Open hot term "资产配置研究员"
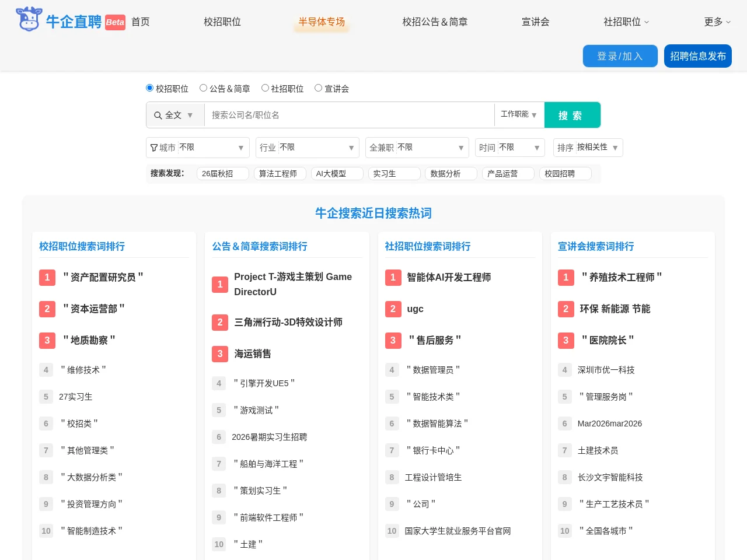 coord(103,277)
